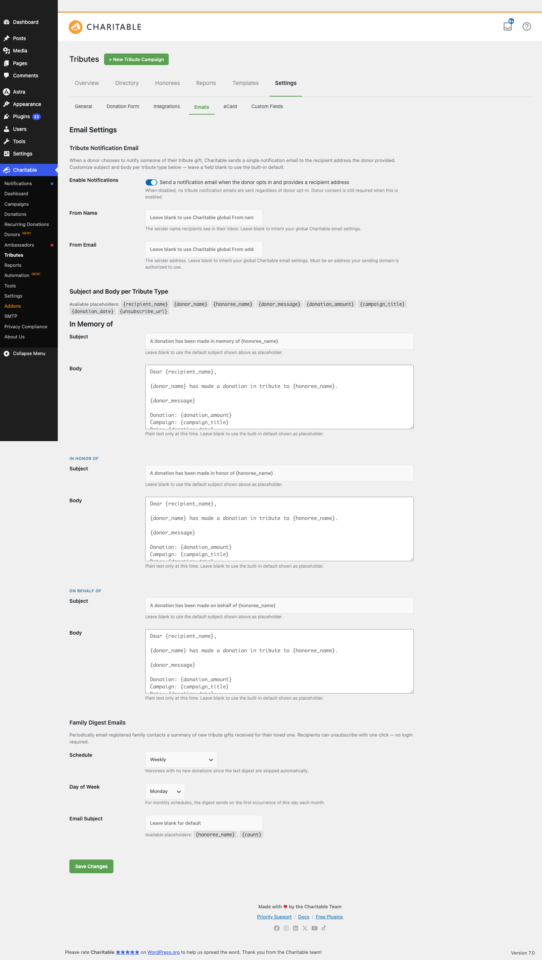The width and height of the screenshot is (542, 960).
Task: Open the Custom Fields sub-tab
Action: pos(267,107)
